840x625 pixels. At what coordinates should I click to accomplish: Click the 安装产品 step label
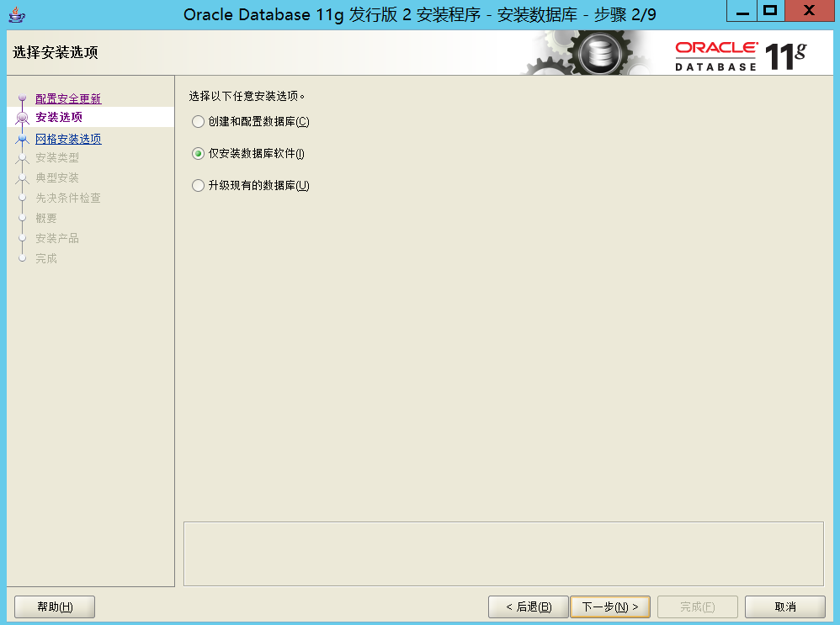(56, 238)
